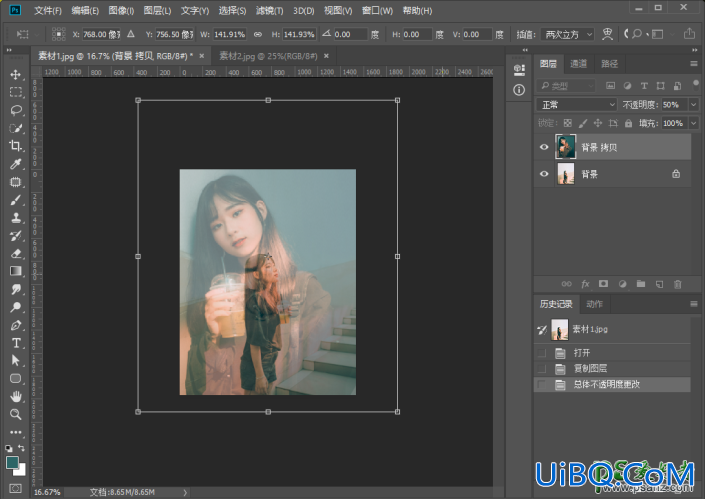
Task: Open the Edit Toolbar ellipsis menu
Action: [x=16, y=432]
